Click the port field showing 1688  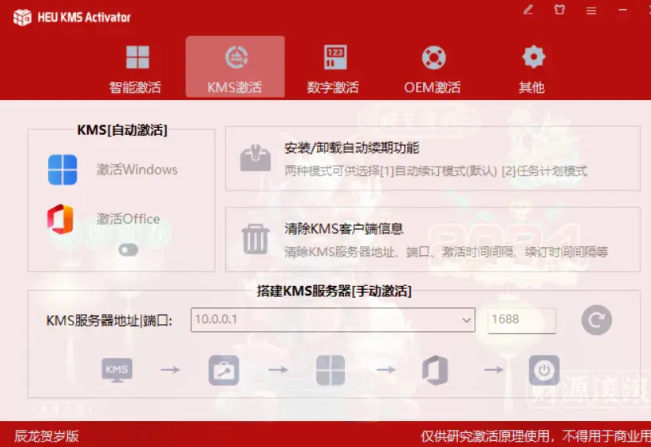[x=521, y=320]
